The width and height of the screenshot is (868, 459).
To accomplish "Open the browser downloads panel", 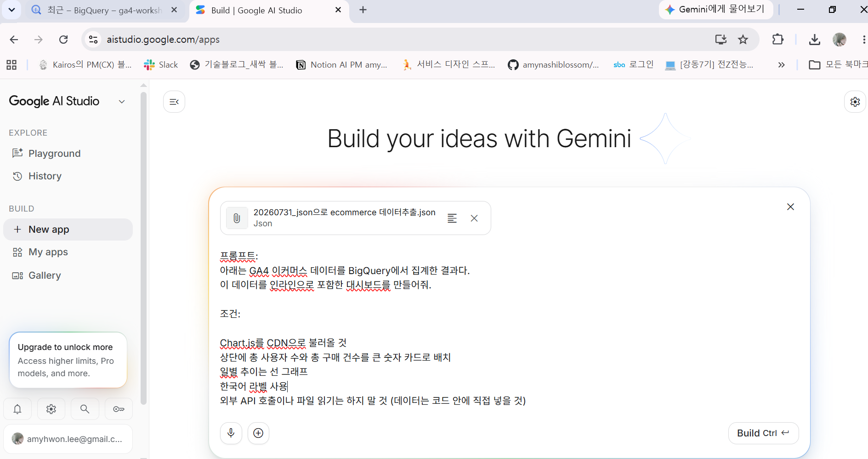I will (x=814, y=40).
